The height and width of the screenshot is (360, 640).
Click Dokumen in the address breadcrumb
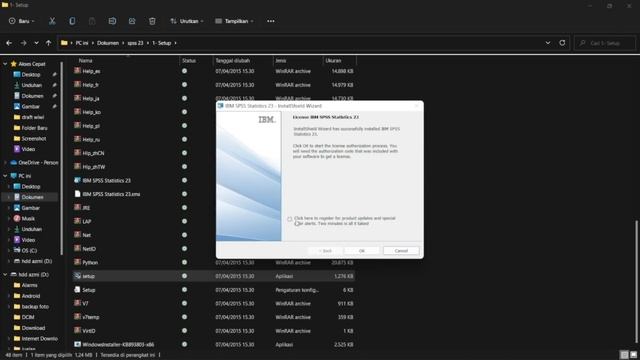[x=108, y=43]
